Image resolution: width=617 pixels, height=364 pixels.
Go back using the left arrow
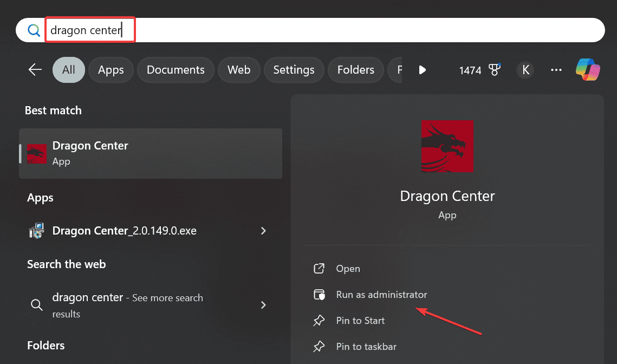pos(35,70)
